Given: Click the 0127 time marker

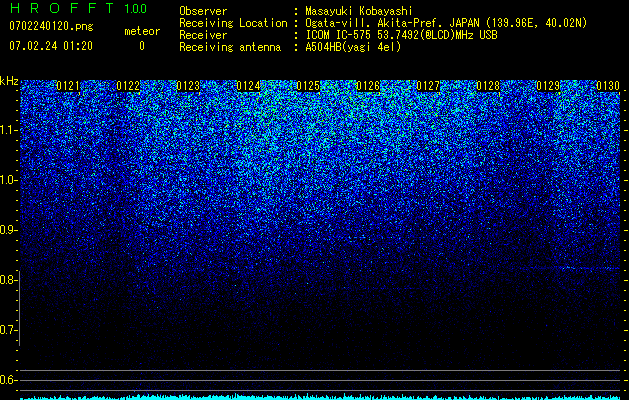Looking at the screenshot, I should 428,86.
